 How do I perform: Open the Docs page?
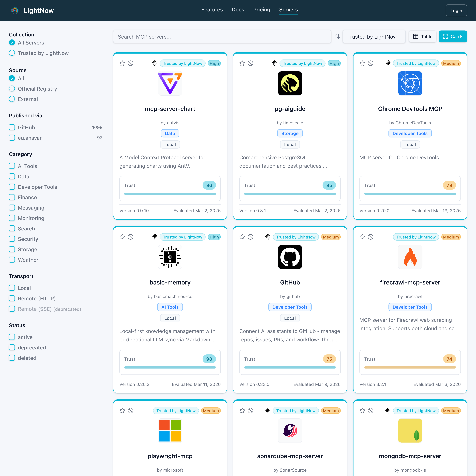[x=238, y=10]
